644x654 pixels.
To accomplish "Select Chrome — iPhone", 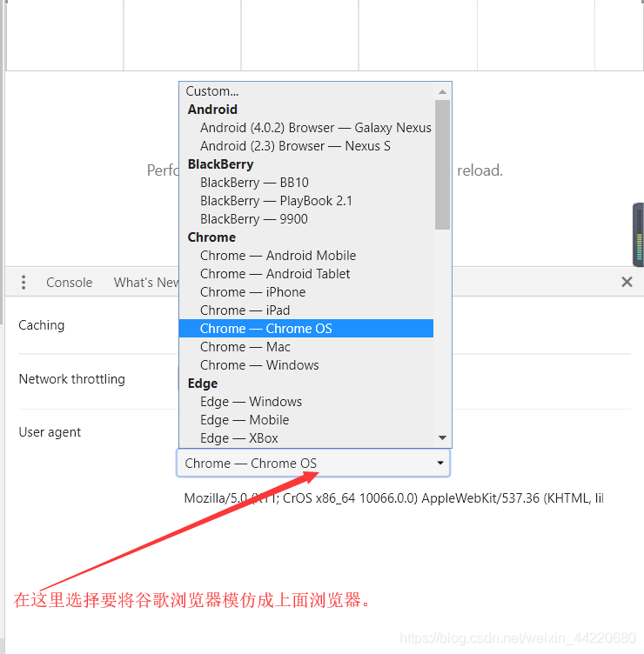I will pos(306,292).
